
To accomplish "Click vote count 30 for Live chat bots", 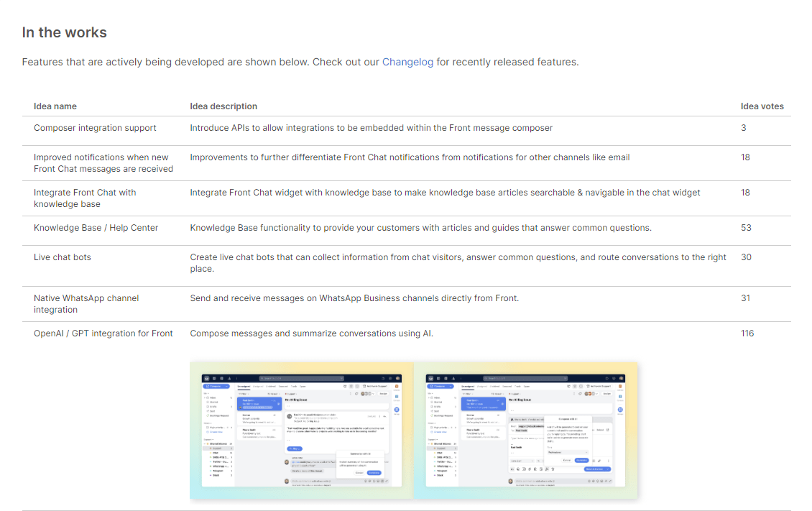I will (746, 257).
